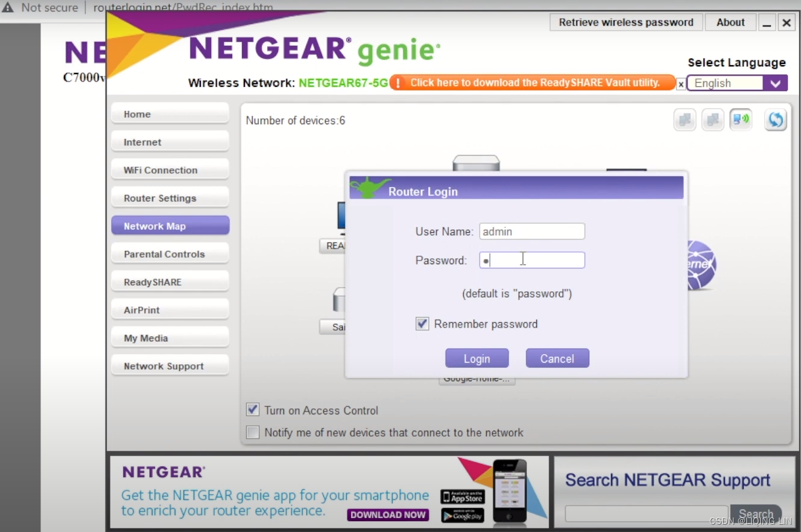Viewport: 801px width, 532px height.
Task: Click the Login button
Action: coord(477,358)
